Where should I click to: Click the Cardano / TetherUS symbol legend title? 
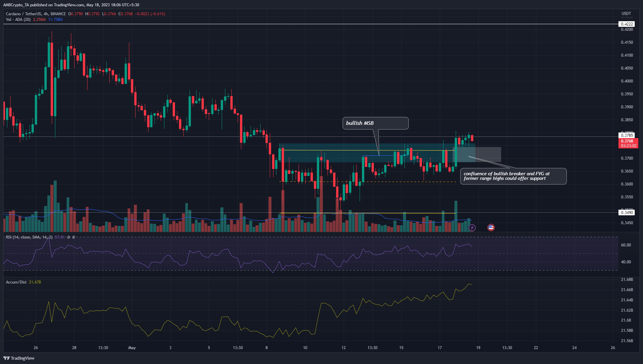pos(36,14)
